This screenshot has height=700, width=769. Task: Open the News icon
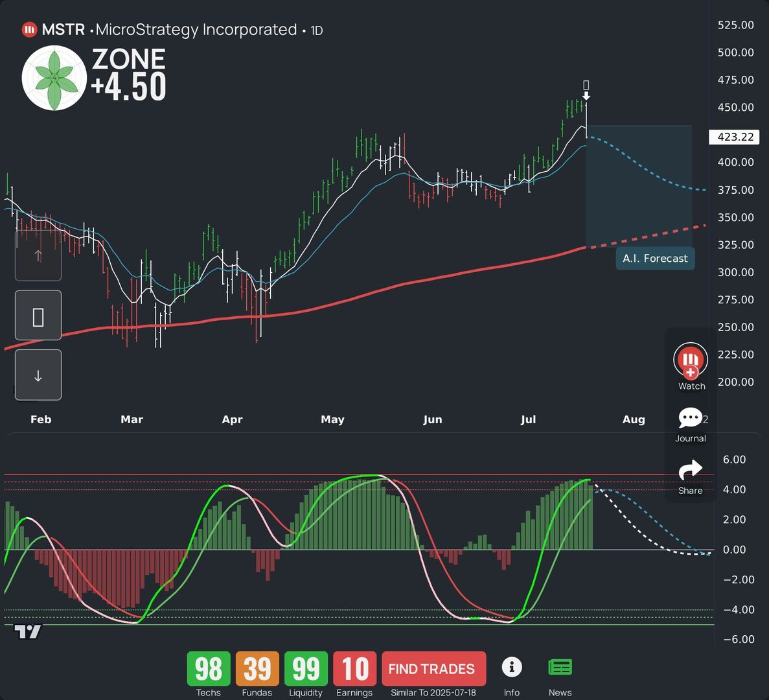coord(560,667)
